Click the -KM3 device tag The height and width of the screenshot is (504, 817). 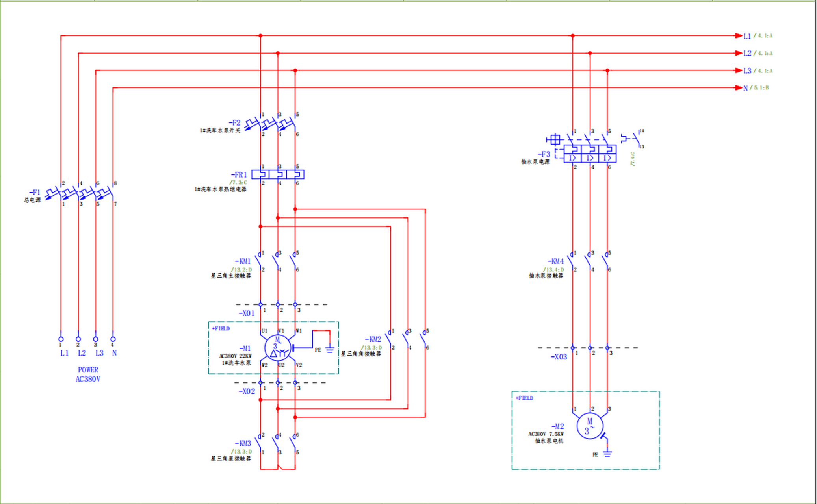pyautogui.click(x=243, y=443)
